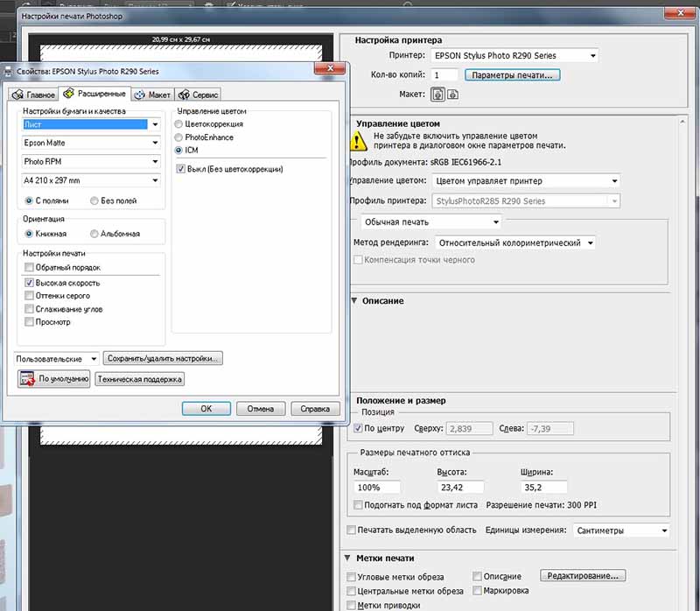Image resolution: width=700 pixels, height=611 pixels.
Task: Enable Оттенки серого checkbox
Action: pyautogui.click(x=29, y=296)
